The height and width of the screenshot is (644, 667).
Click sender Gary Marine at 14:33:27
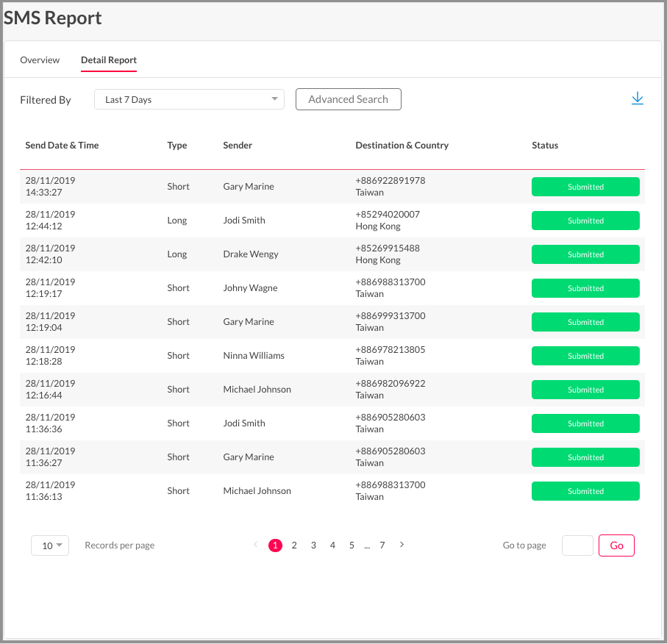249,187
